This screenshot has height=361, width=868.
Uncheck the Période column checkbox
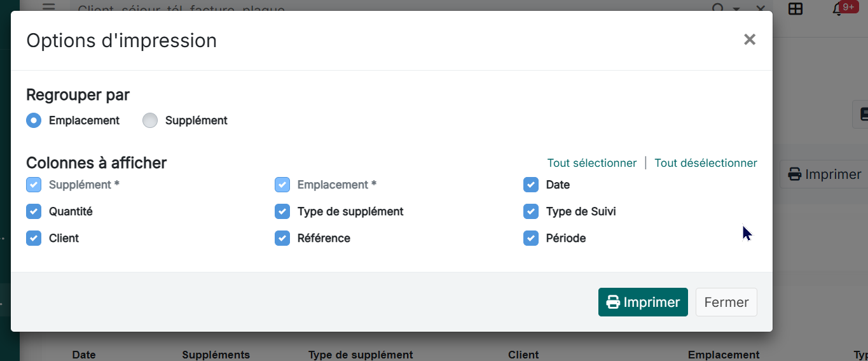tap(531, 238)
